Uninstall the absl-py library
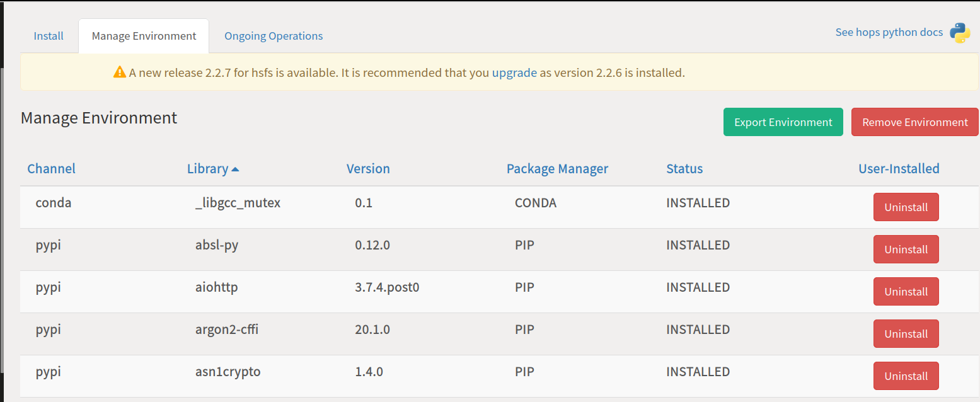Viewport: 980px width, 402px height. click(x=906, y=249)
